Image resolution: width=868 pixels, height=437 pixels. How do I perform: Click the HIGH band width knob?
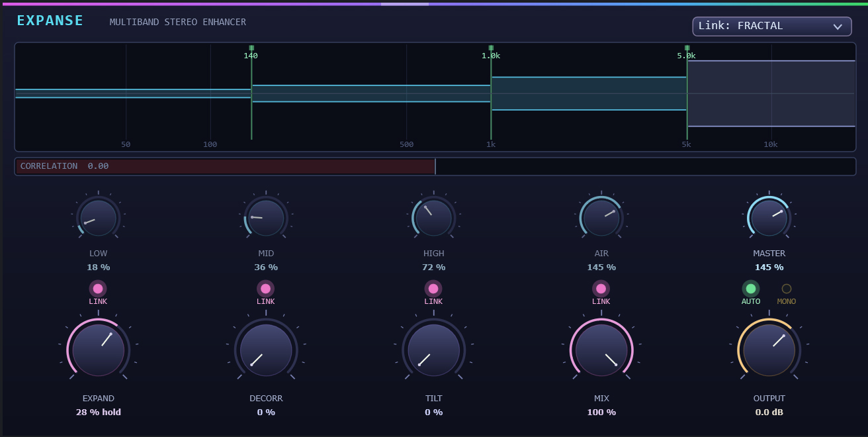click(x=433, y=218)
